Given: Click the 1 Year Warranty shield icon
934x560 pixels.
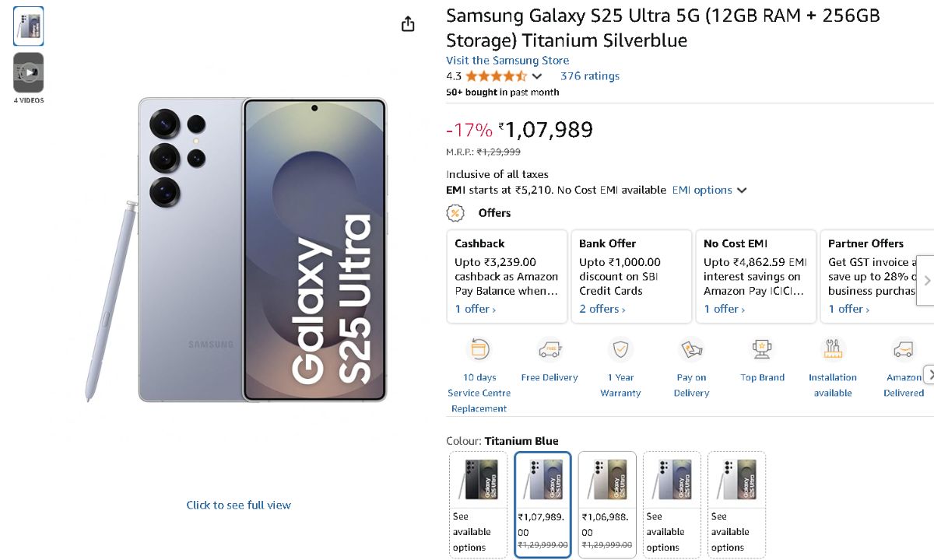Looking at the screenshot, I should click(620, 349).
